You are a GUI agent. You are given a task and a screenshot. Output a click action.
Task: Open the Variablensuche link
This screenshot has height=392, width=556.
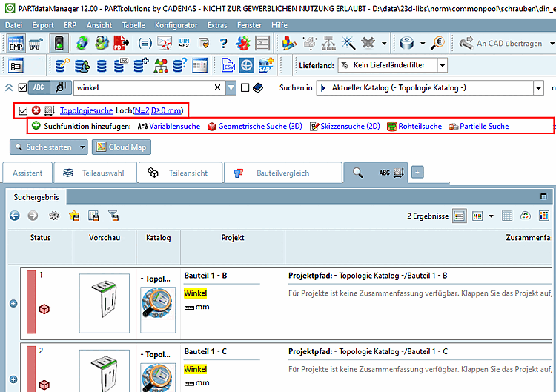[174, 126]
